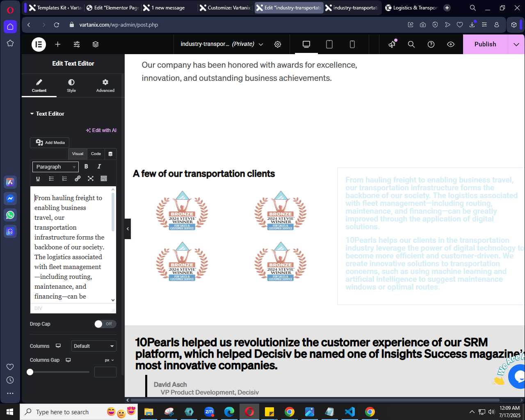Open What's New megaphone icon
525x420 pixels.
(393, 44)
